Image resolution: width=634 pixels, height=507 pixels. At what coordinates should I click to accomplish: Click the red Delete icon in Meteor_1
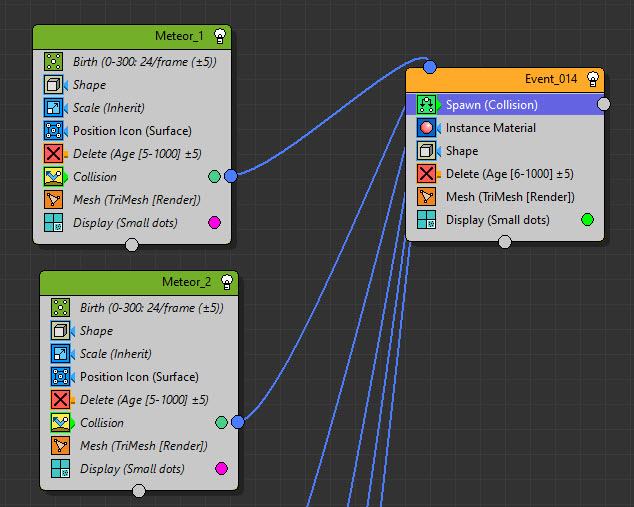click(53, 154)
